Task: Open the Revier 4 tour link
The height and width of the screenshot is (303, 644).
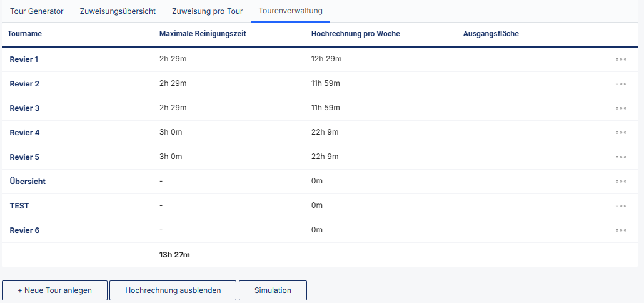Action: [24, 133]
